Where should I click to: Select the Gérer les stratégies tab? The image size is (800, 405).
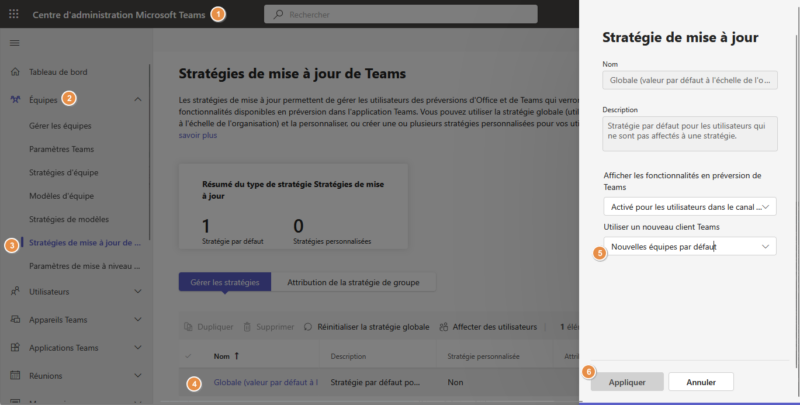point(224,282)
